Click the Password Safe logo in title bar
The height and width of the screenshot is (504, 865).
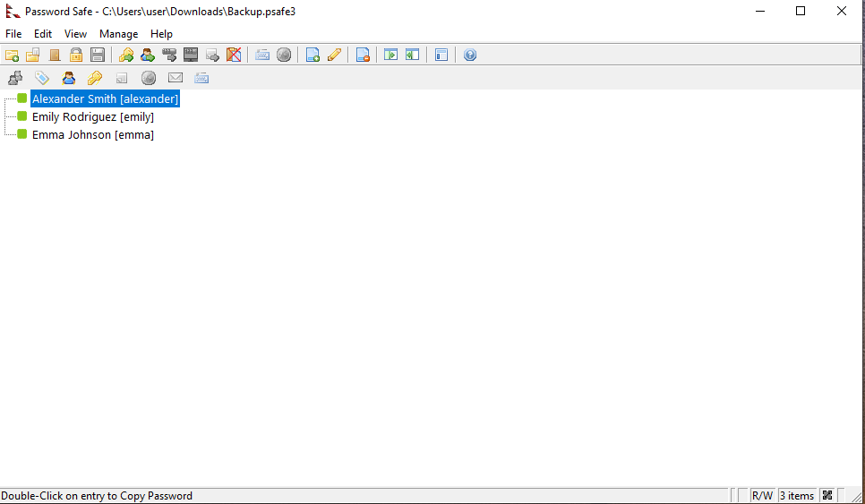tap(13, 12)
